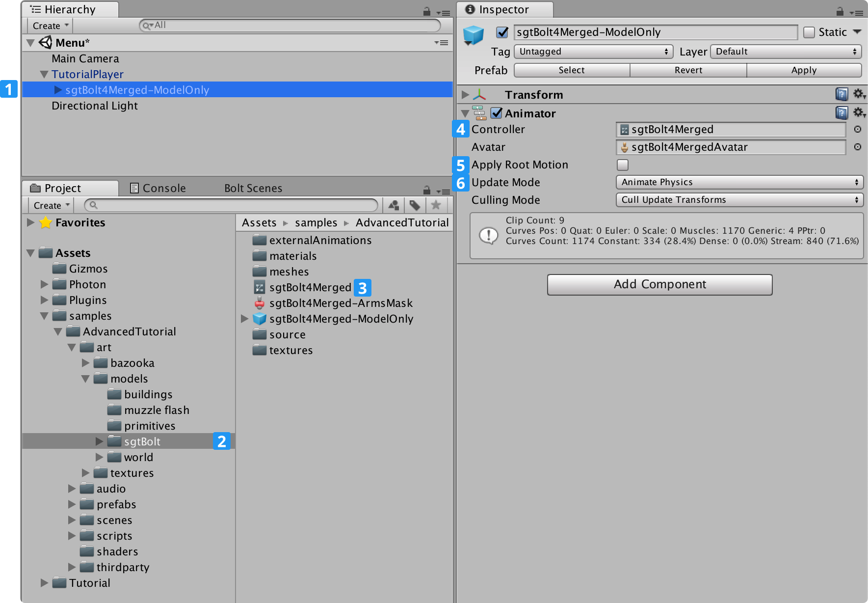Select the sgtBolt4Merged-ArmsMask avatar mask asset

[x=333, y=303]
